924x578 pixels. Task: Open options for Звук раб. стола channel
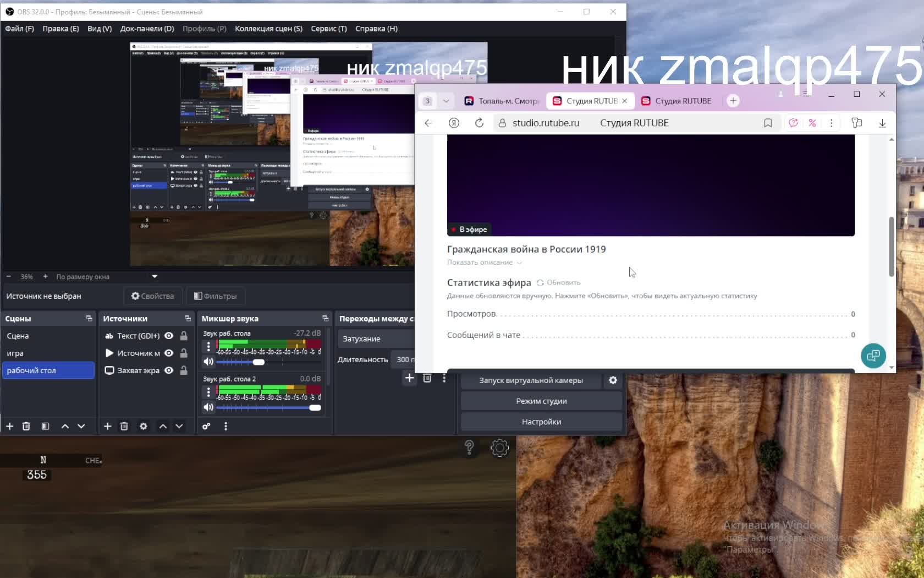click(x=208, y=346)
